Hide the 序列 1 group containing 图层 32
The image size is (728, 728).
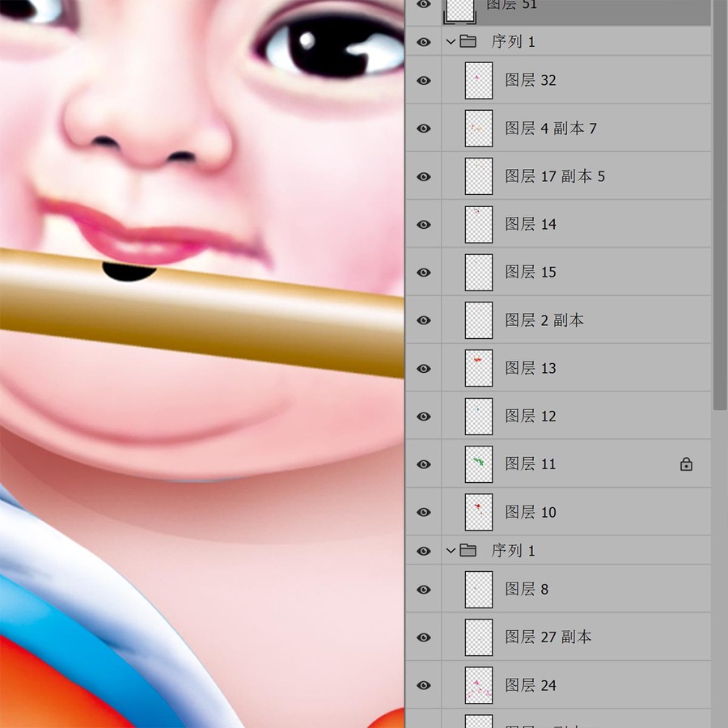point(423,42)
